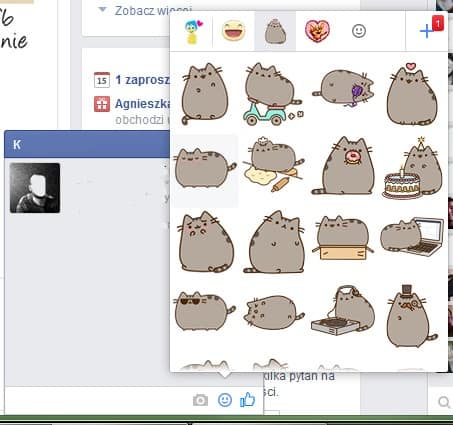Open the chat contact's profile picture
The height and width of the screenshot is (425, 453).
pyautogui.click(x=35, y=188)
